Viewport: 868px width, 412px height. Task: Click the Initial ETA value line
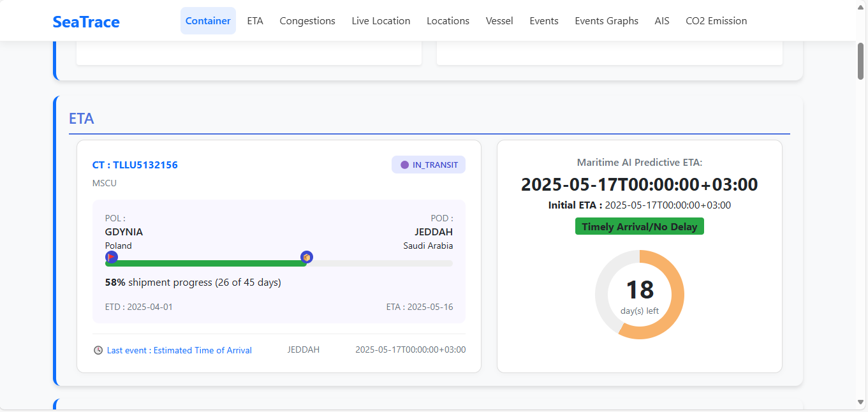click(x=640, y=205)
